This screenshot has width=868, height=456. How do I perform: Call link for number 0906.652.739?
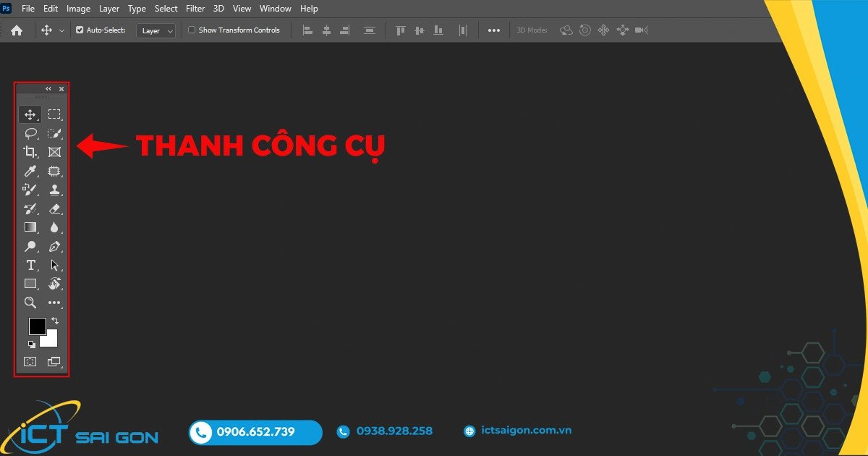point(255,432)
